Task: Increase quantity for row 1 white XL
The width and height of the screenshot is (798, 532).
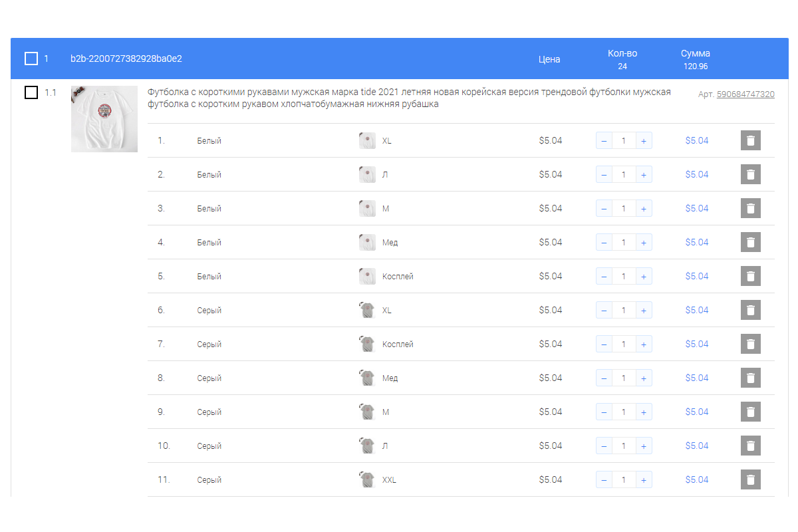Action: pyautogui.click(x=643, y=140)
